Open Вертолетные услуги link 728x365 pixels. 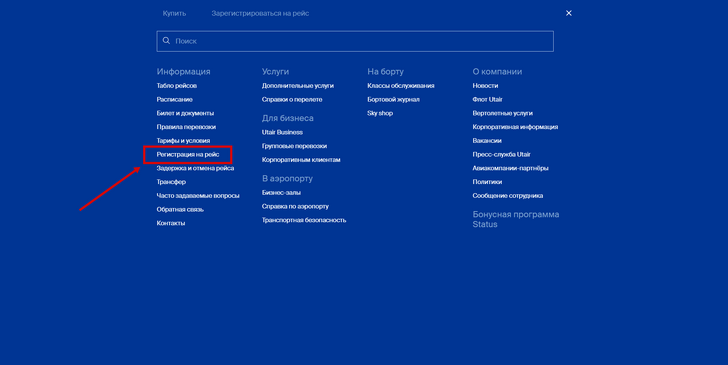(503, 113)
